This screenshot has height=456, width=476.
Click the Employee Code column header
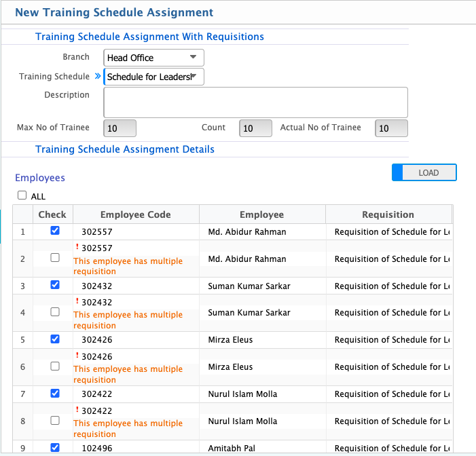point(136,214)
